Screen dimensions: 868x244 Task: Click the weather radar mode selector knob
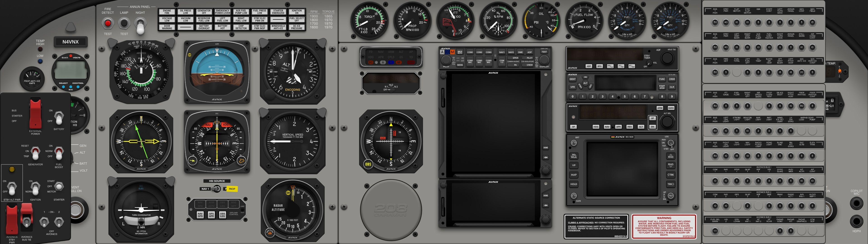[670, 143]
